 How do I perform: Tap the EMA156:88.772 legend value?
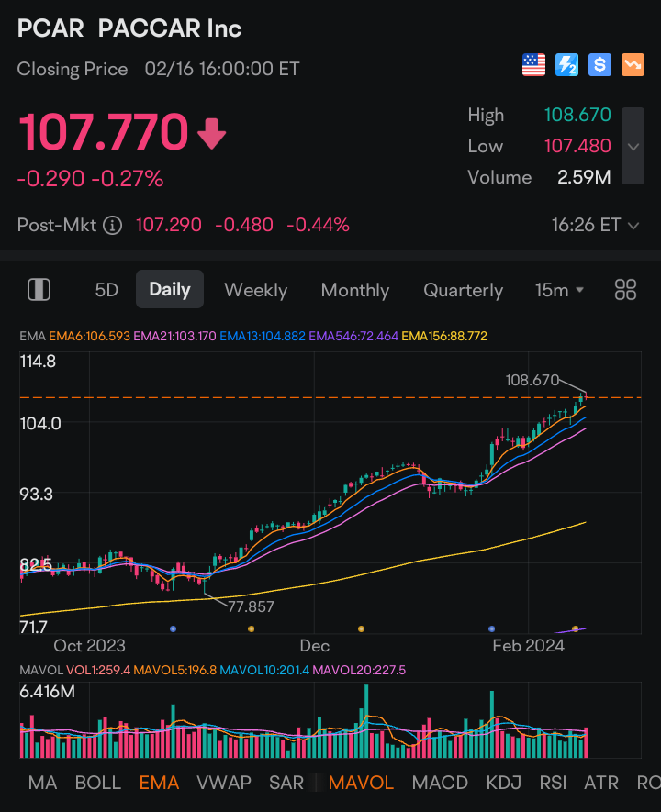444,336
